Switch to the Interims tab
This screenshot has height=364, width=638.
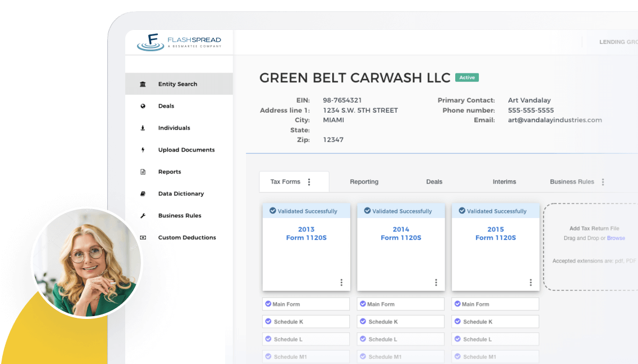[x=504, y=182]
